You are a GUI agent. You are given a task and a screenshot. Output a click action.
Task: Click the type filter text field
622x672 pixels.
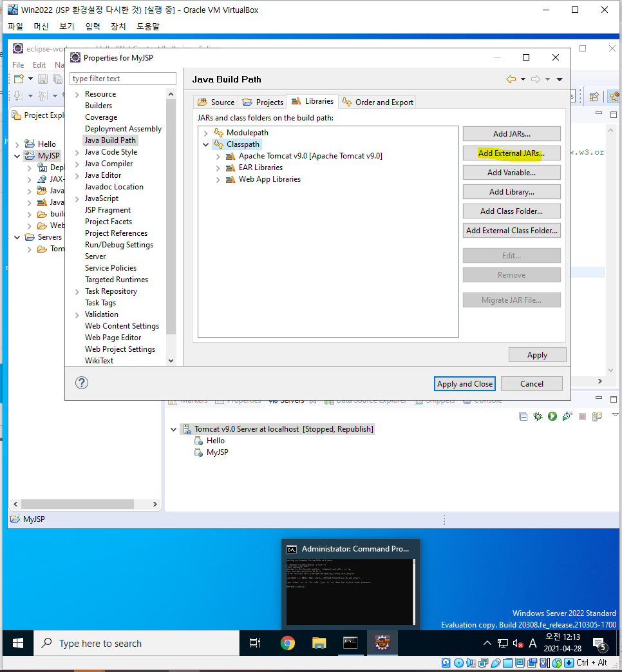click(122, 79)
